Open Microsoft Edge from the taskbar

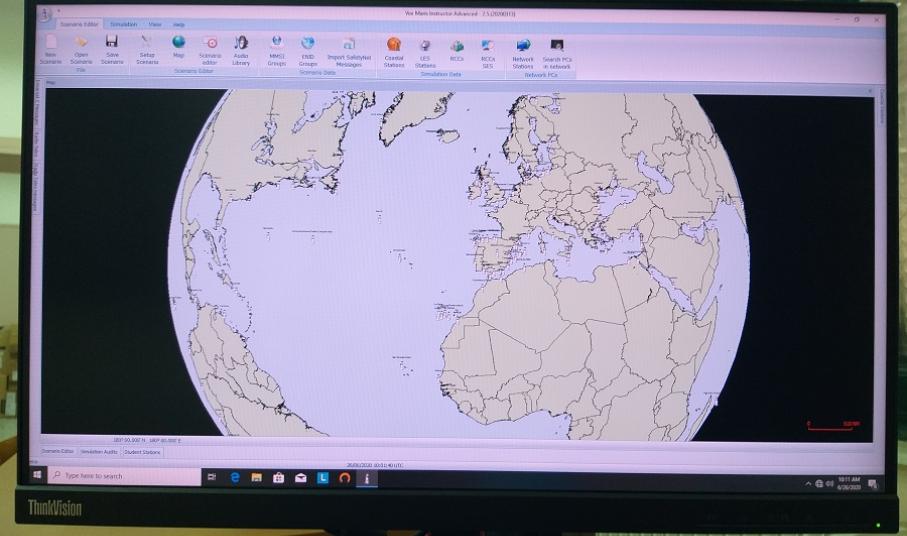tap(234, 477)
